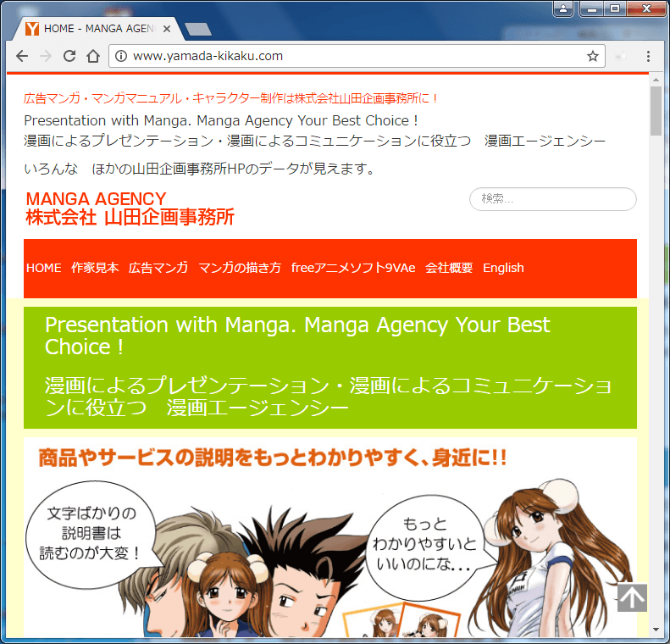670x644 pixels.
Task: Open the Chrome three-dot menu
Action: 648,56
